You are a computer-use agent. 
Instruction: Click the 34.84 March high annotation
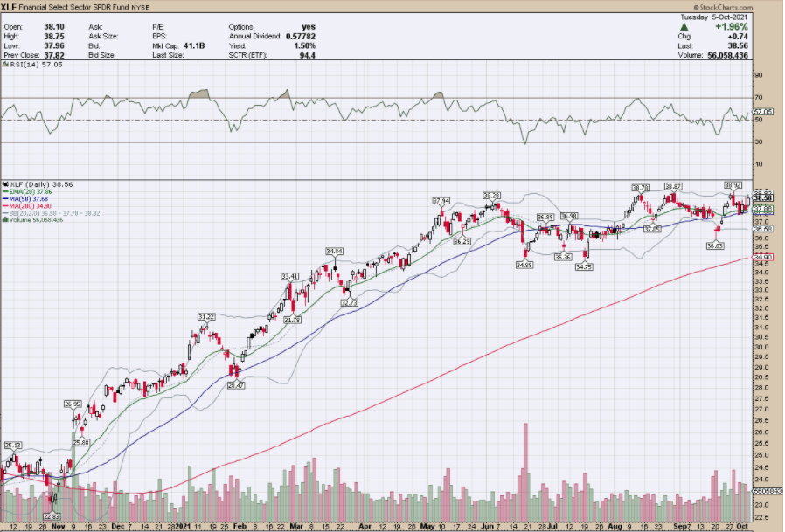pyautogui.click(x=334, y=252)
